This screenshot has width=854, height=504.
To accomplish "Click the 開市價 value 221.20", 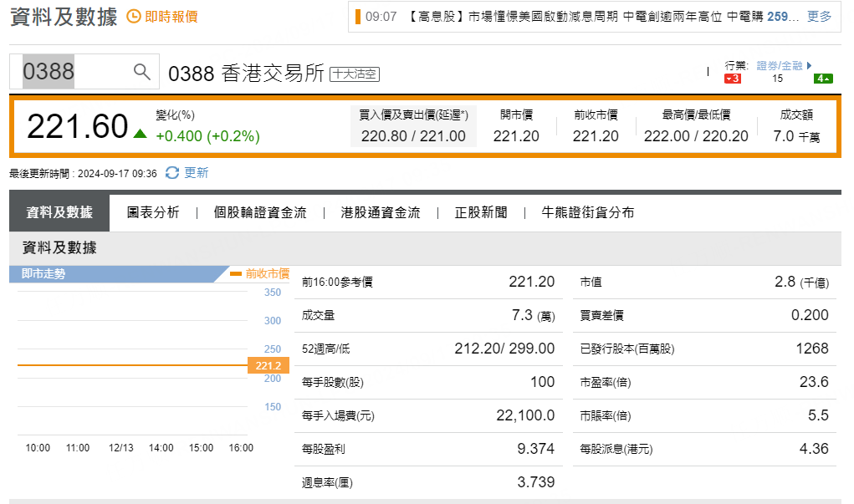I will (516, 135).
